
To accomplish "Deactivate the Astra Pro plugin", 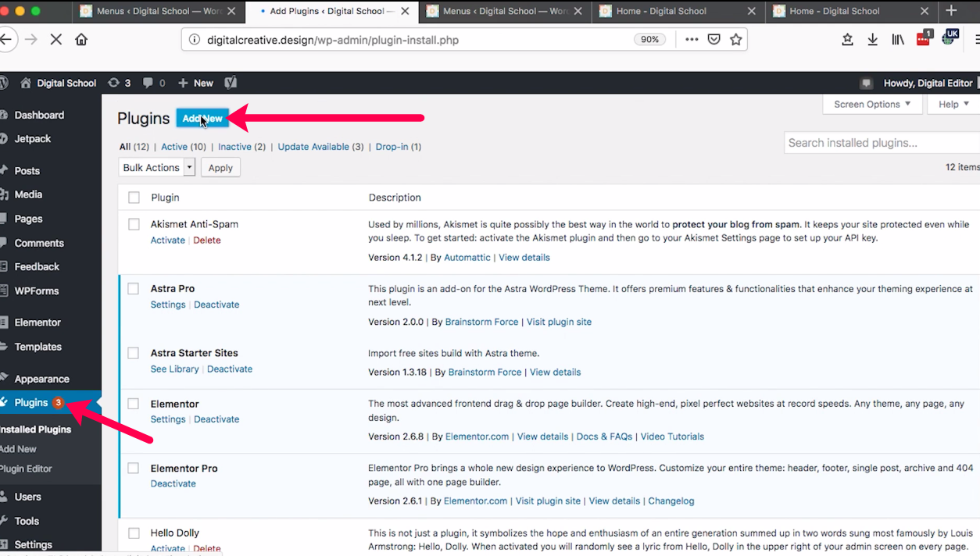I will coord(216,305).
